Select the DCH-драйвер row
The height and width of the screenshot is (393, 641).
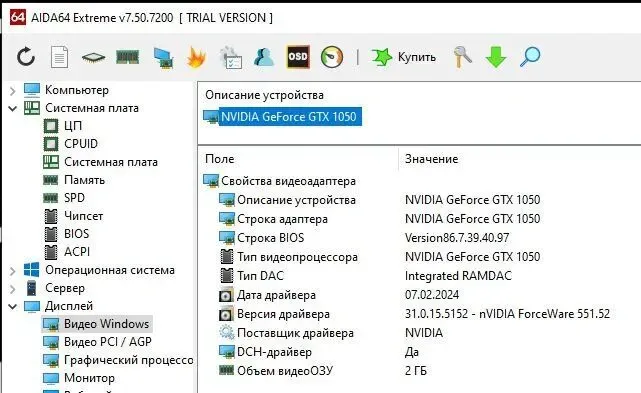(x=274, y=352)
